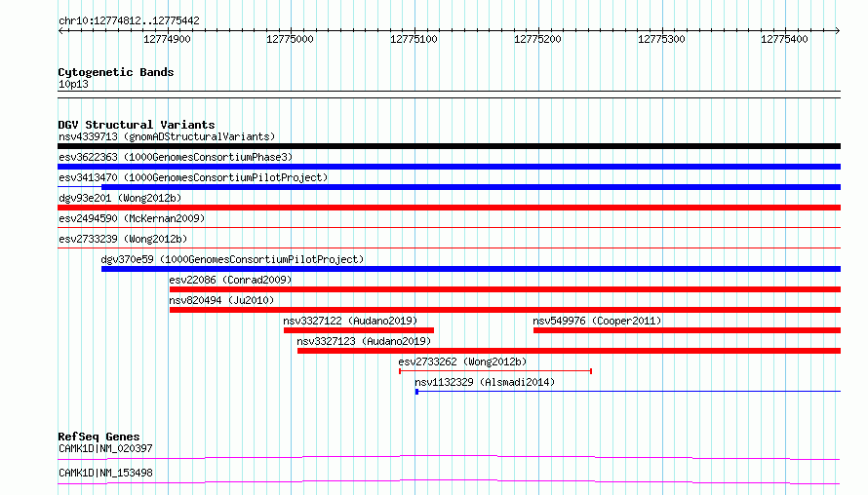Open dgv370e59 1000GenomesConsortiumPilotProject label
This screenshot has height=495, width=868.
(232, 259)
